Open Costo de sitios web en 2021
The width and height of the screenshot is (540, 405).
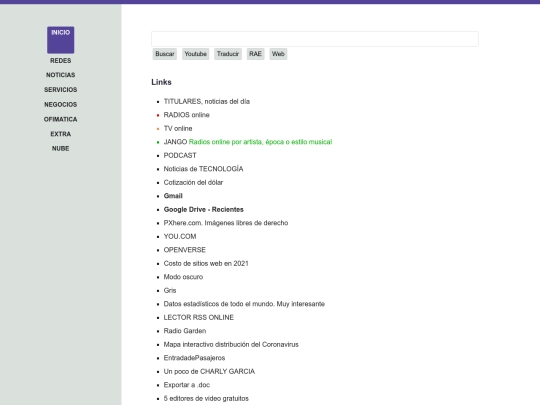(x=206, y=263)
